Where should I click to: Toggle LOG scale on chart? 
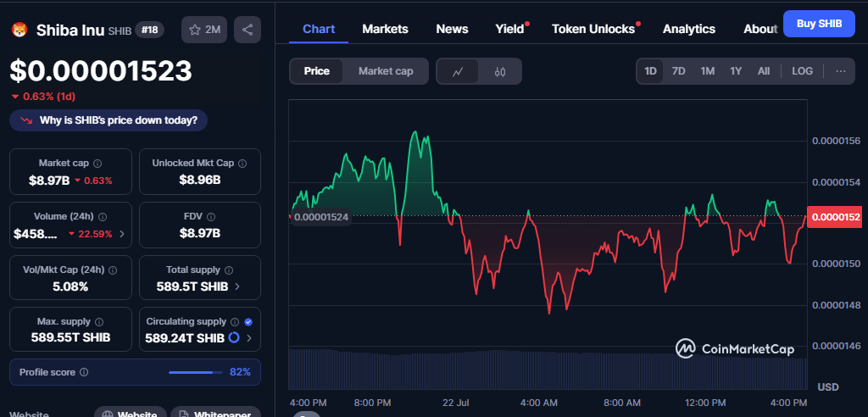(x=802, y=71)
